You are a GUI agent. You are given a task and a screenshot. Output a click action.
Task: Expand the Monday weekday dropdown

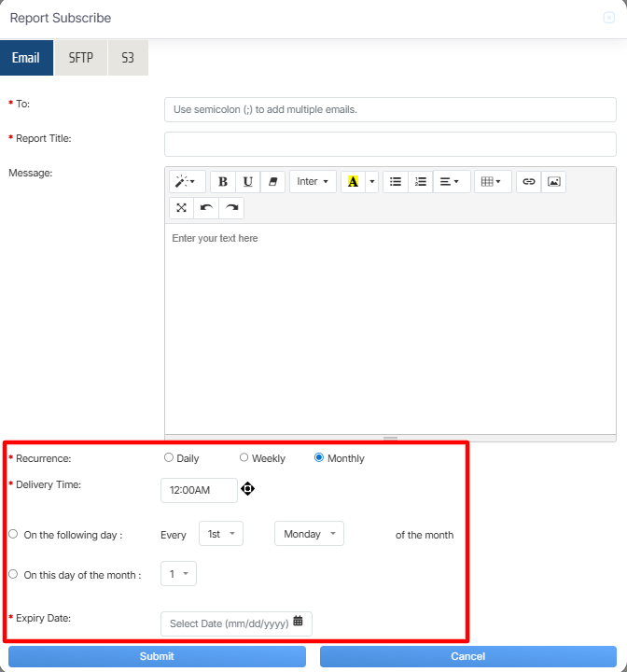(x=309, y=534)
